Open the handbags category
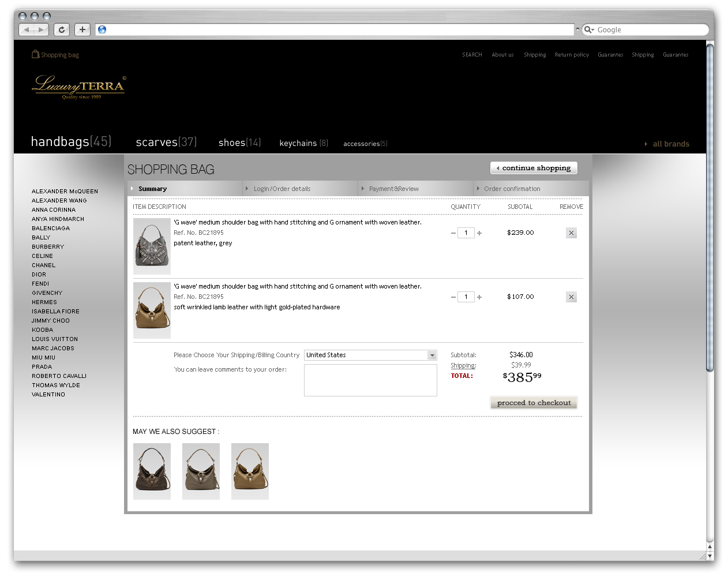Viewport: 728px width, 573px height. (x=71, y=141)
